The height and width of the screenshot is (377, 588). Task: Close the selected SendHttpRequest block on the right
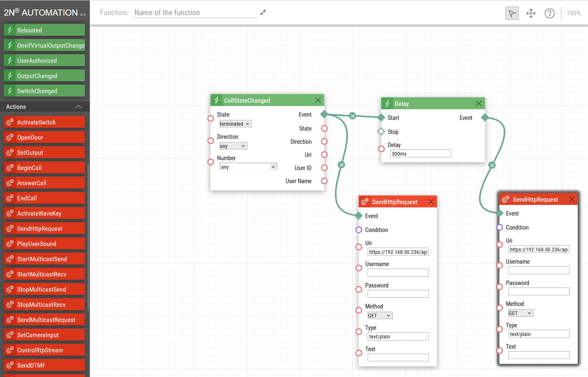pyautogui.click(x=572, y=199)
